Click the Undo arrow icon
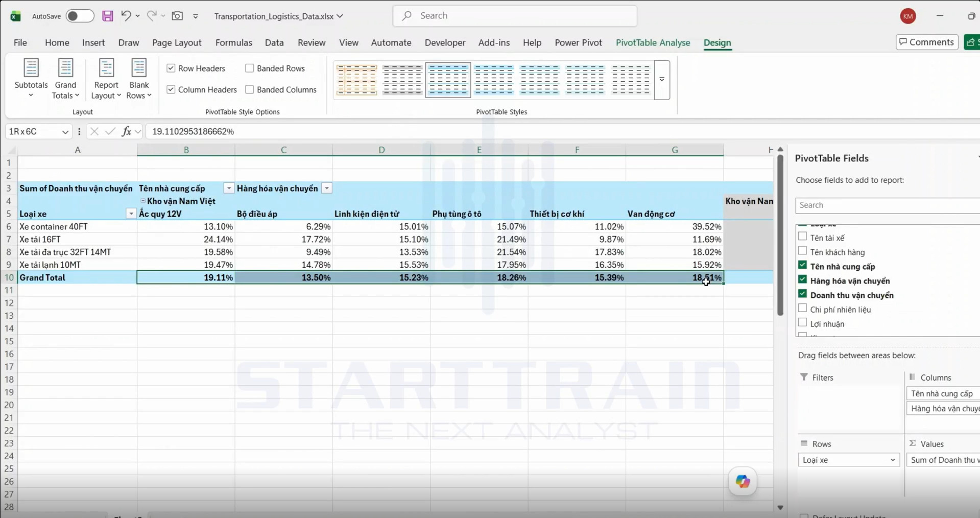Screen dimensions: 980x518 click(x=126, y=16)
